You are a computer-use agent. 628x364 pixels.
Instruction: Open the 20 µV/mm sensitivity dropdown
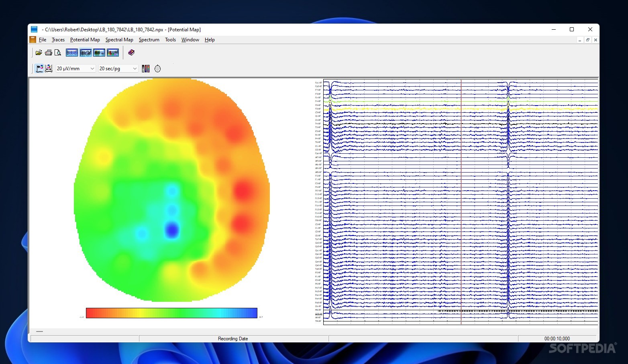coord(75,69)
